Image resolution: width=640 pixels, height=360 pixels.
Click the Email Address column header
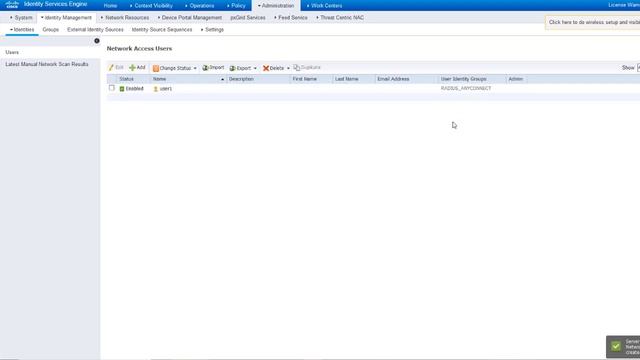click(x=393, y=79)
